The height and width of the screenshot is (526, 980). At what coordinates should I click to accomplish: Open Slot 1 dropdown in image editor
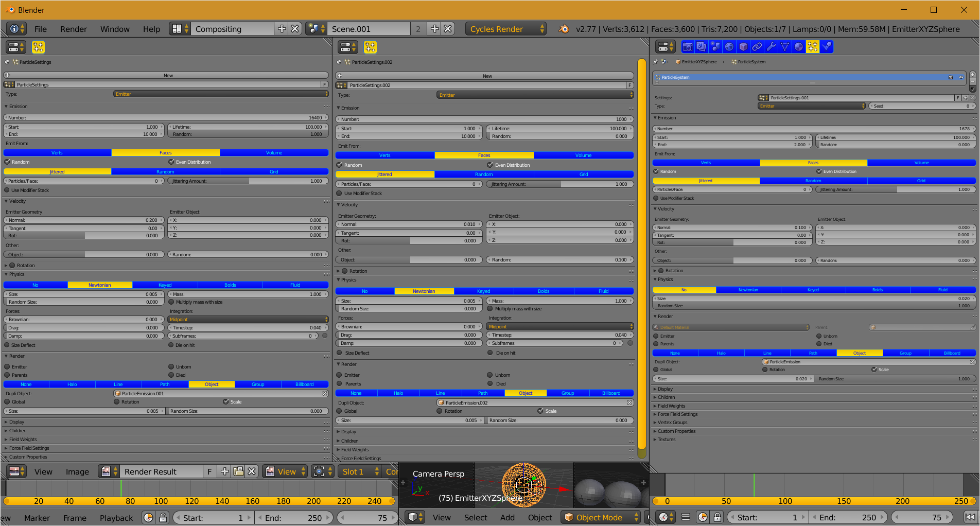point(359,471)
